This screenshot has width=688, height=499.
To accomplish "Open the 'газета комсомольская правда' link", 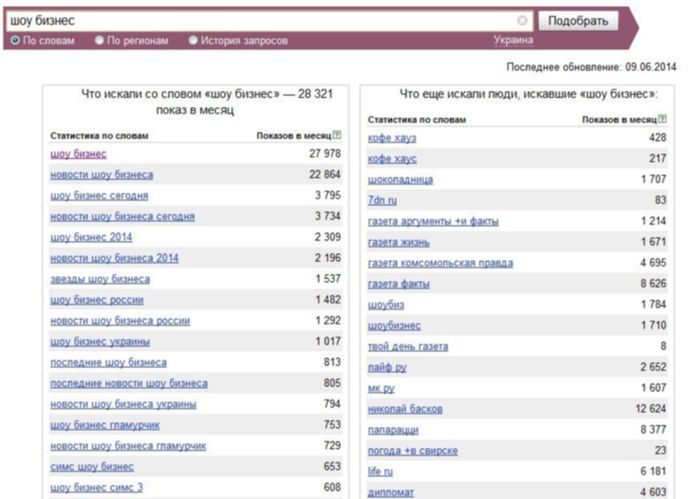I will coord(440,263).
